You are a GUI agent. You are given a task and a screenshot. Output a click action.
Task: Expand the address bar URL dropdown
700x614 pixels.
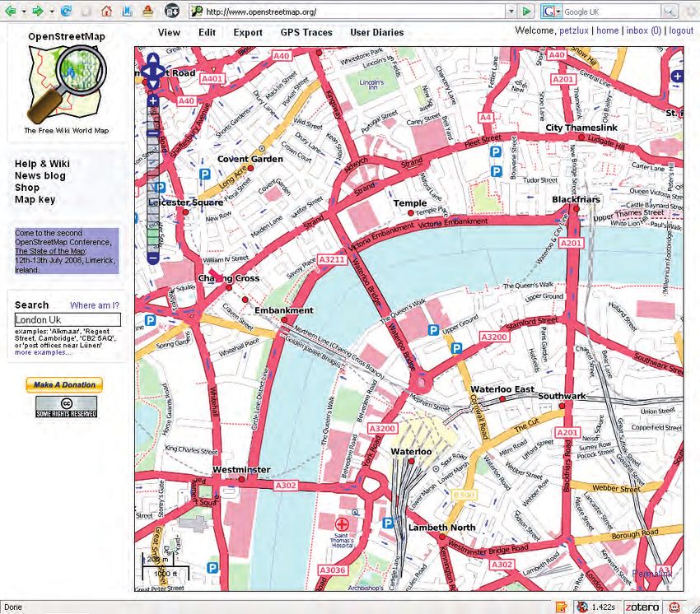coord(511,12)
